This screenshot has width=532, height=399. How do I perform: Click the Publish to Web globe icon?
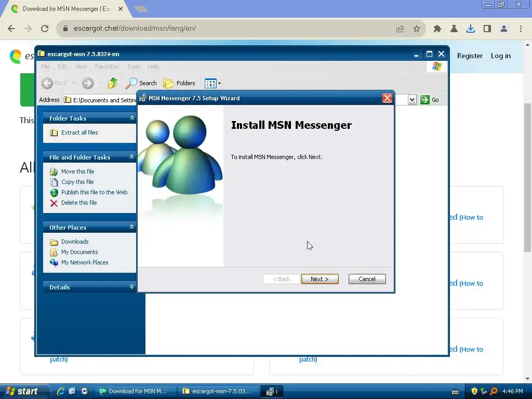pyautogui.click(x=54, y=193)
